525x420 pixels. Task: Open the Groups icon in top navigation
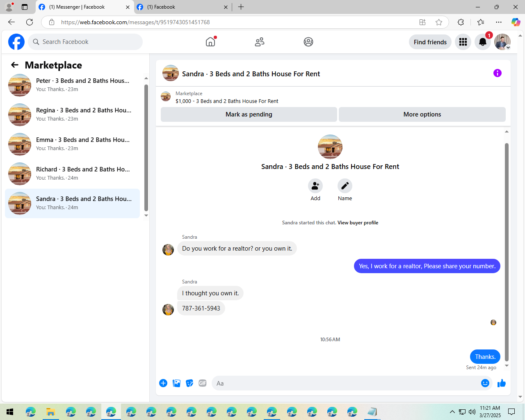click(308, 42)
